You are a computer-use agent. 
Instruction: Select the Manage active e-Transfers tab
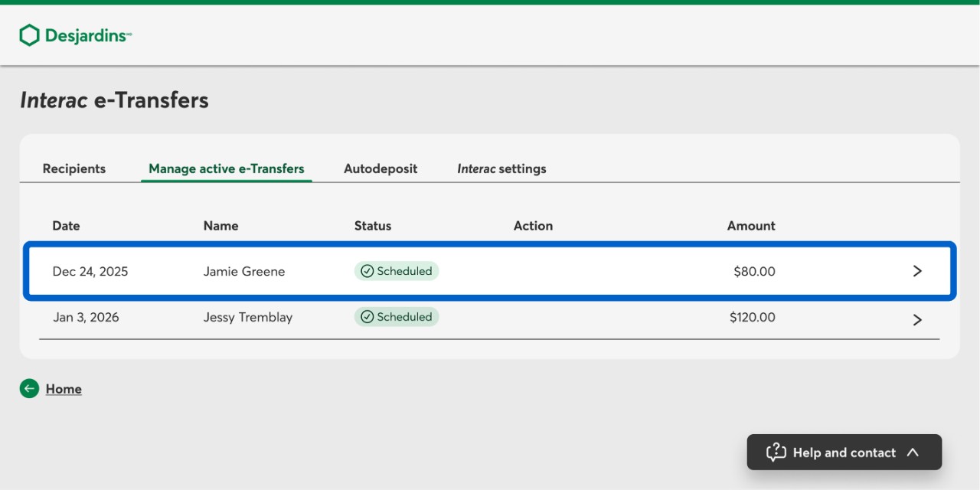227,168
